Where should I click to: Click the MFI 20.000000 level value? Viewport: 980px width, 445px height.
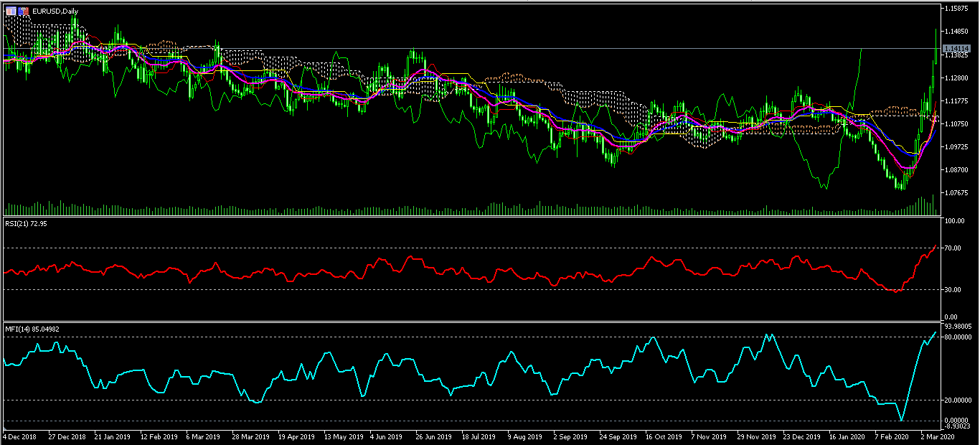pos(958,400)
